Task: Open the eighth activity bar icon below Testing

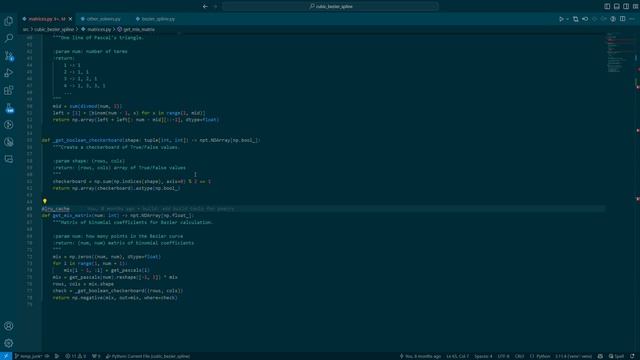Action: pos(9,142)
